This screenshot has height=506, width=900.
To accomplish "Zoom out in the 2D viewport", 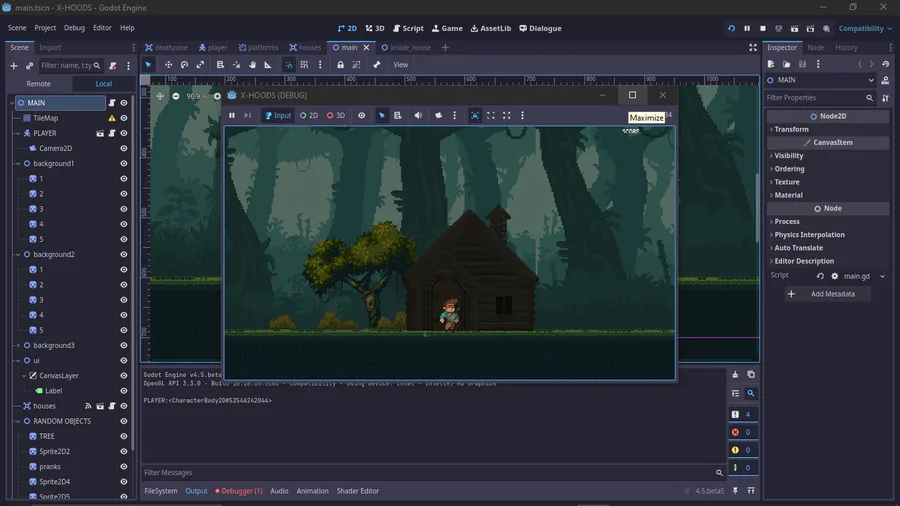I will click(x=176, y=96).
